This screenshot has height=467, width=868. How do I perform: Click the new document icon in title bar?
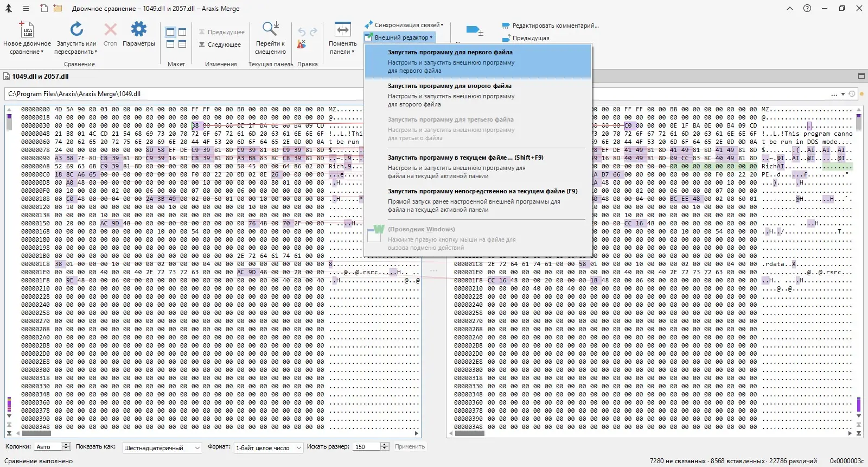(x=44, y=9)
